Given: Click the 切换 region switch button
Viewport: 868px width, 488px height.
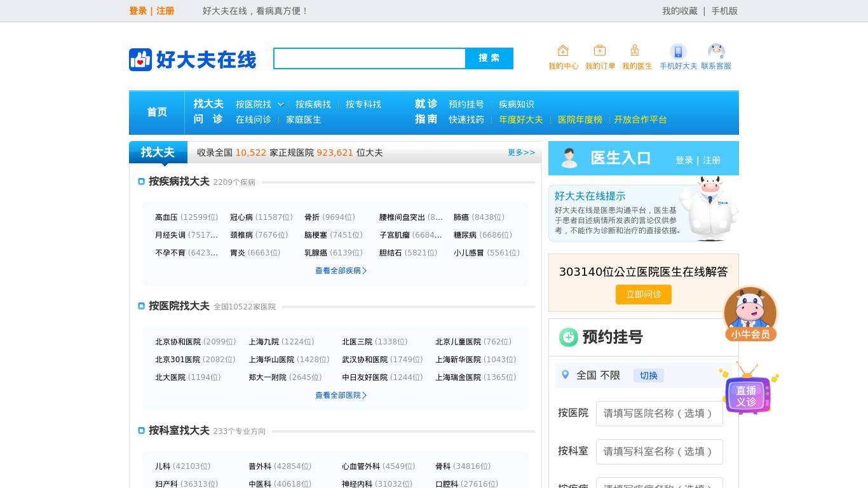Looking at the screenshot, I should (648, 376).
